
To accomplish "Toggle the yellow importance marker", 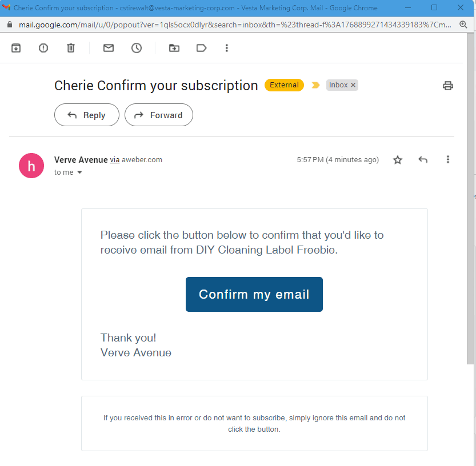I will [315, 85].
